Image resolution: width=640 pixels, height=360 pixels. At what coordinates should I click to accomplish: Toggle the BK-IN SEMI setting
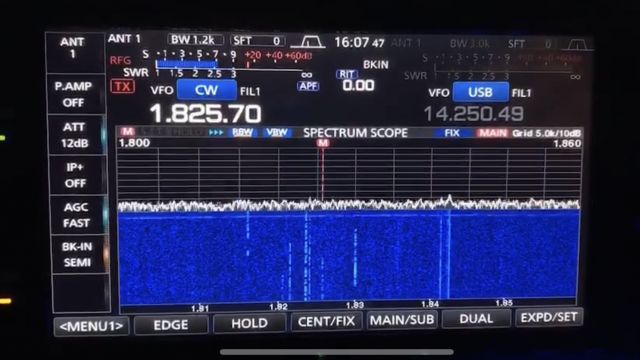(x=78, y=254)
